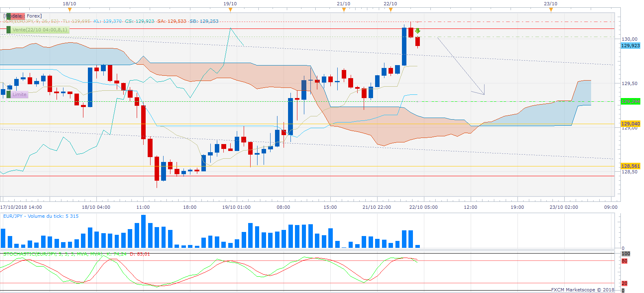Click the 18:00 time axis label
This screenshot has width=644, height=293.
pyautogui.click(x=190, y=207)
